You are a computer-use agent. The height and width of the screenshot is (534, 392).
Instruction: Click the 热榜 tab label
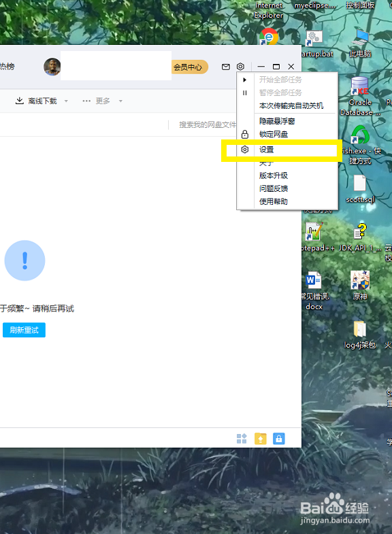[x=7, y=67]
